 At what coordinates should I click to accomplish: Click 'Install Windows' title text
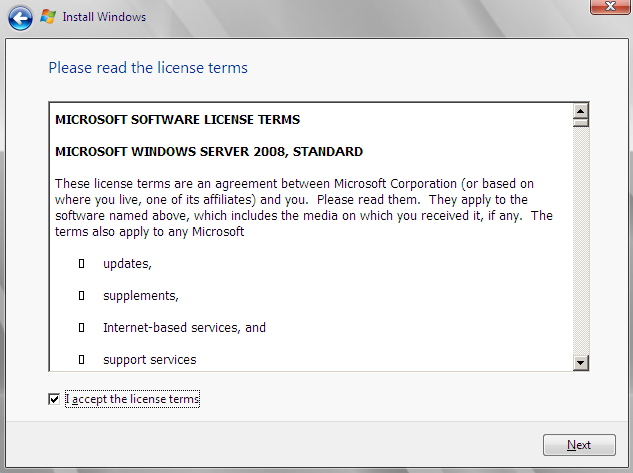104,17
